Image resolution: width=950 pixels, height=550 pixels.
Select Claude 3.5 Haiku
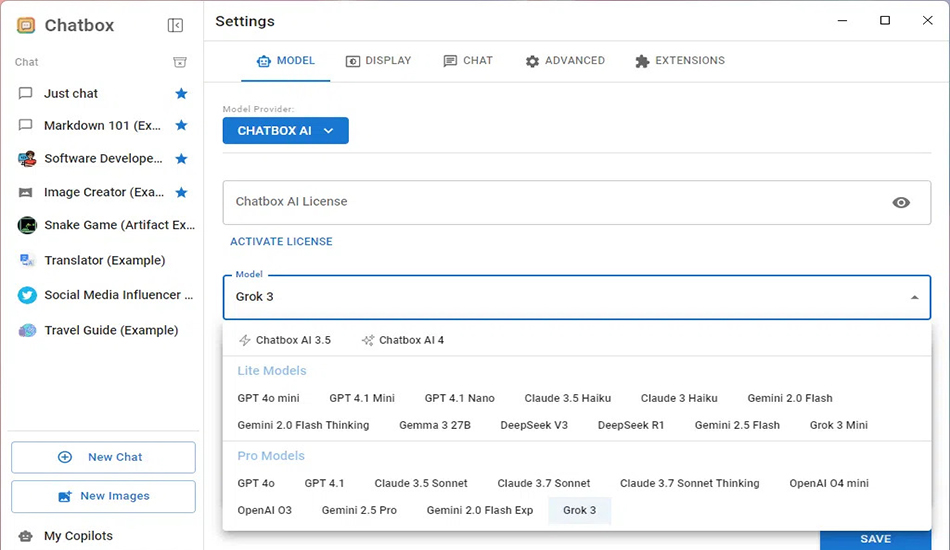pos(568,398)
